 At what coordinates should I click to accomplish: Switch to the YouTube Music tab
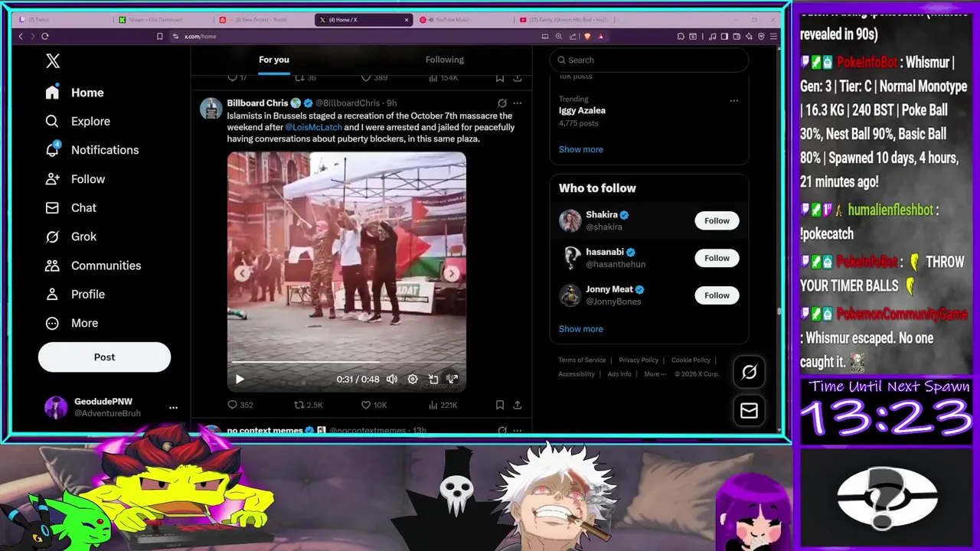[463, 20]
